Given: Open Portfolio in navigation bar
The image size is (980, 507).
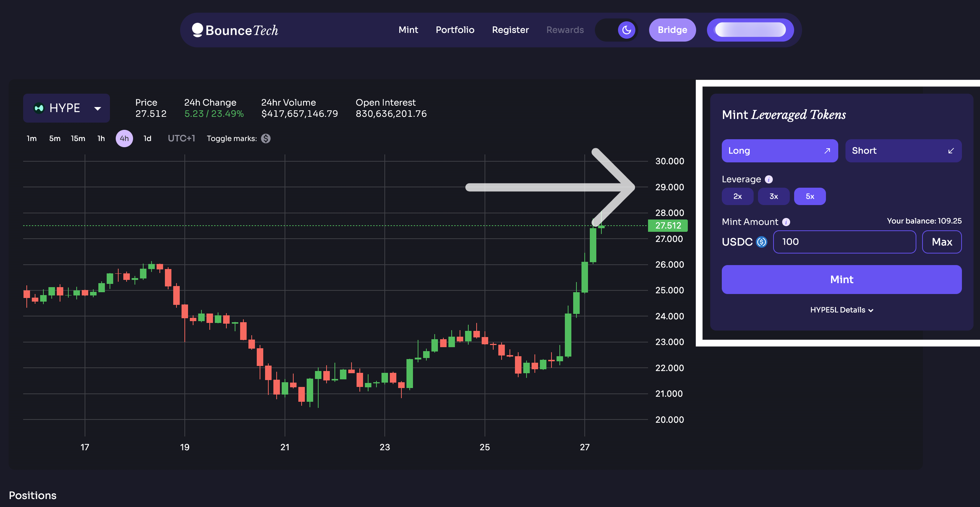Looking at the screenshot, I should tap(455, 30).
